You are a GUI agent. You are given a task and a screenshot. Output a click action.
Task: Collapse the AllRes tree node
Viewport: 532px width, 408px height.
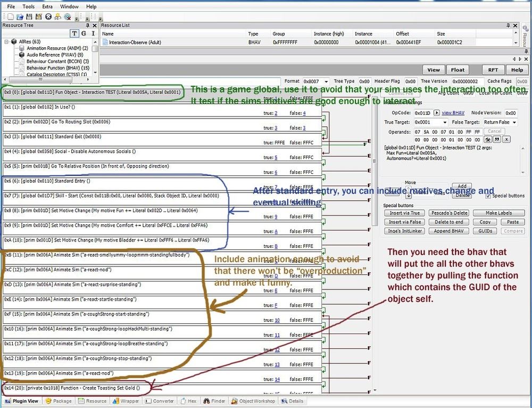click(6, 41)
